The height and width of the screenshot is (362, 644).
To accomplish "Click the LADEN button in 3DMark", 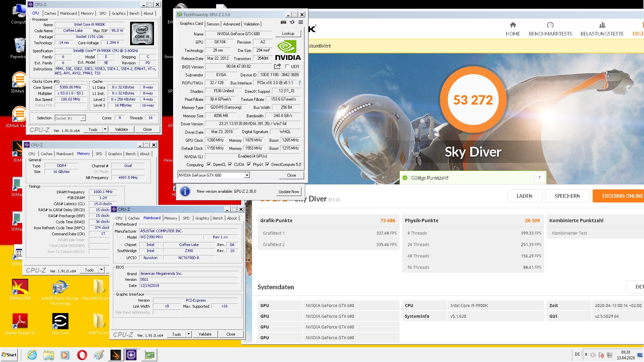I will [x=525, y=196].
